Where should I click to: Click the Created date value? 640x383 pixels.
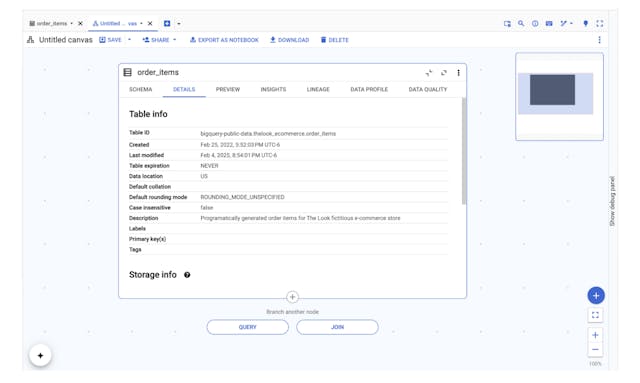[240, 145]
